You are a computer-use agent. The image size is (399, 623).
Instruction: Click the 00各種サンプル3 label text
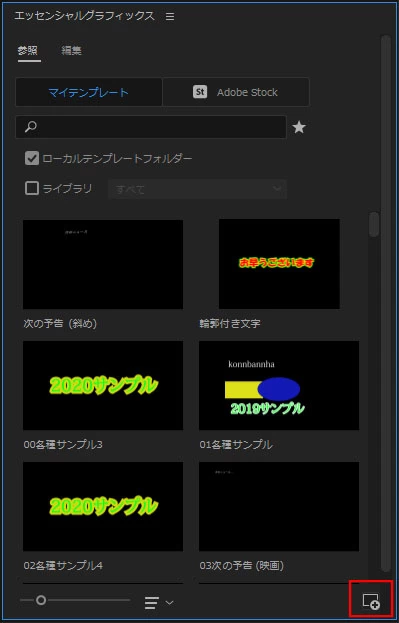coord(63,445)
